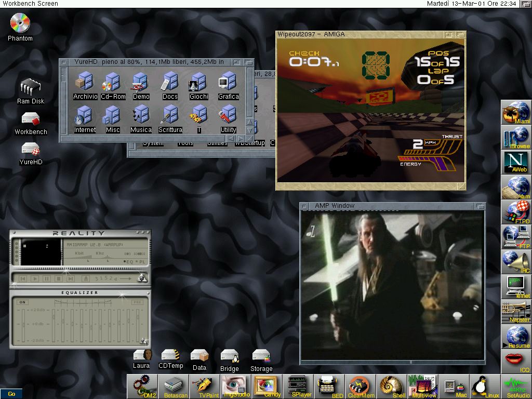The height and width of the screenshot is (399, 532).
Task: Open the Ram Disk desktop icon
Action: pos(31,91)
